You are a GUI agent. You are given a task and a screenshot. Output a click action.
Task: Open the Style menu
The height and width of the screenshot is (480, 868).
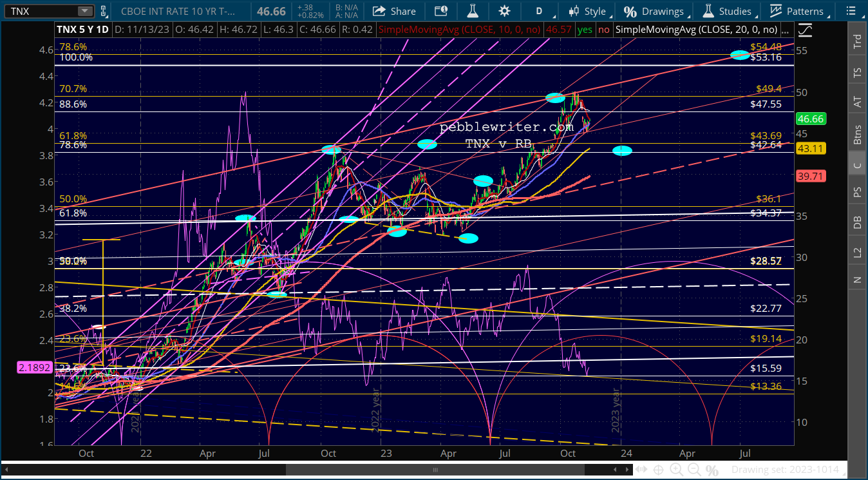tap(587, 11)
